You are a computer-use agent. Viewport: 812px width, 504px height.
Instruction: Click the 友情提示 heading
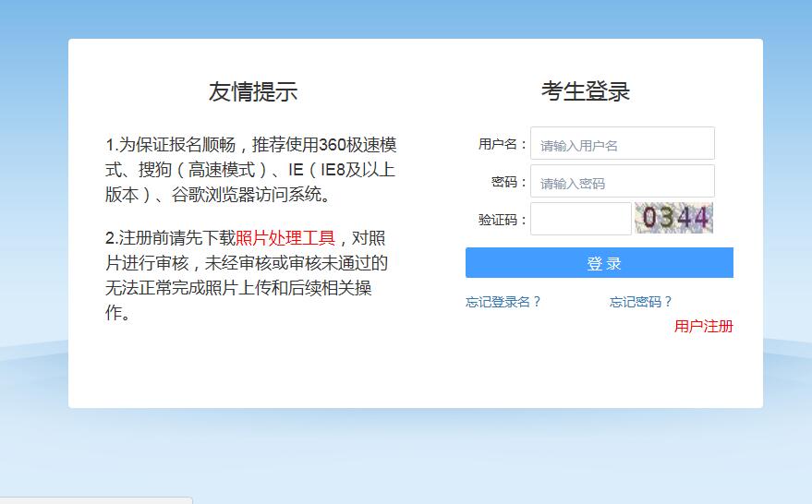coord(252,92)
